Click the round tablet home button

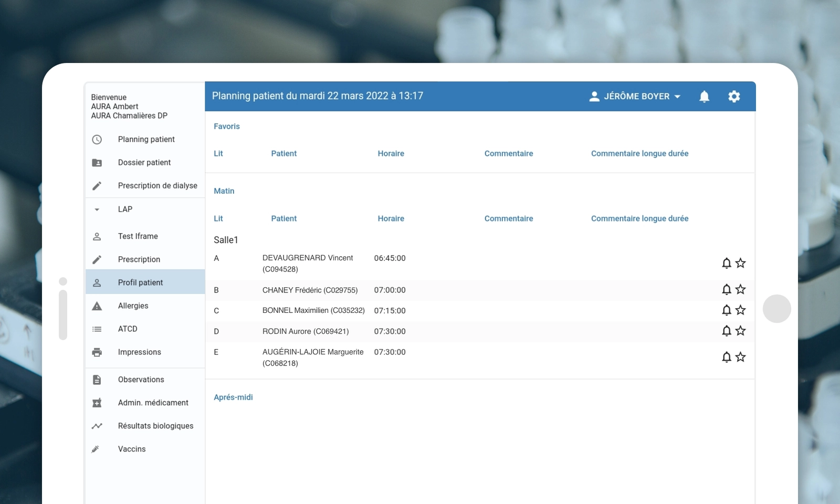(777, 309)
